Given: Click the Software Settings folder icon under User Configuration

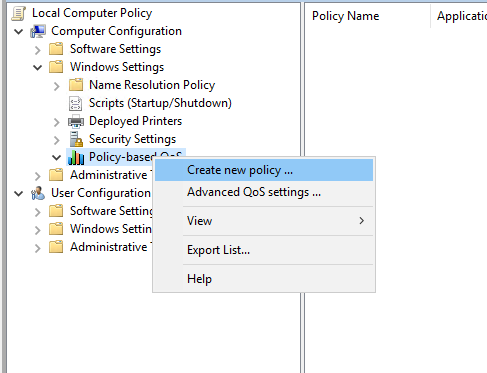Looking at the screenshot, I should (56, 211).
